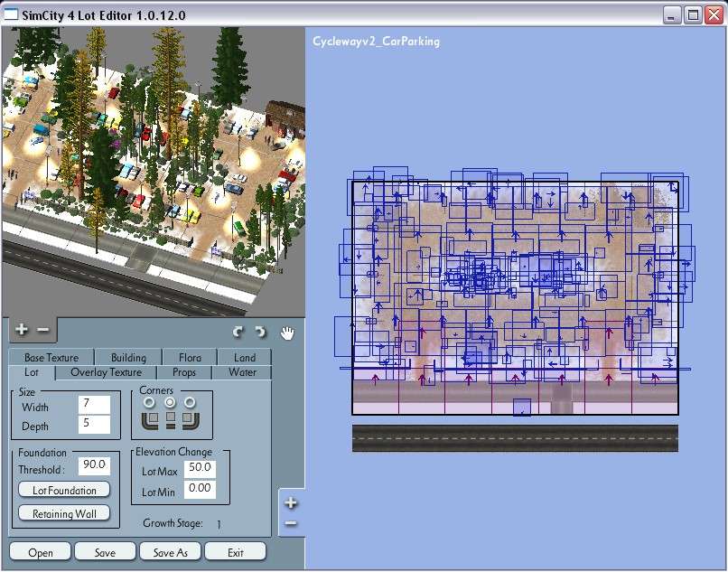This screenshot has height=572, width=728.
Task: Exit the Lot Editor
Action: coord(236,552)
